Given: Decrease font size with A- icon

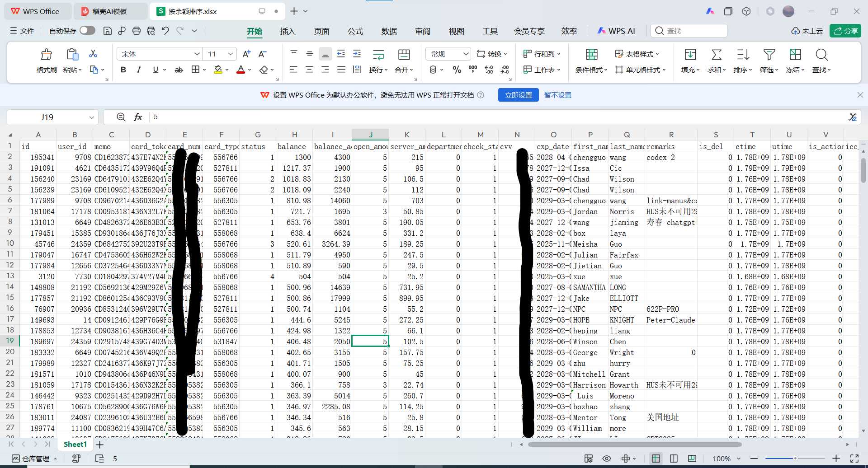Looking at the screenshot, I should [262, 54].
